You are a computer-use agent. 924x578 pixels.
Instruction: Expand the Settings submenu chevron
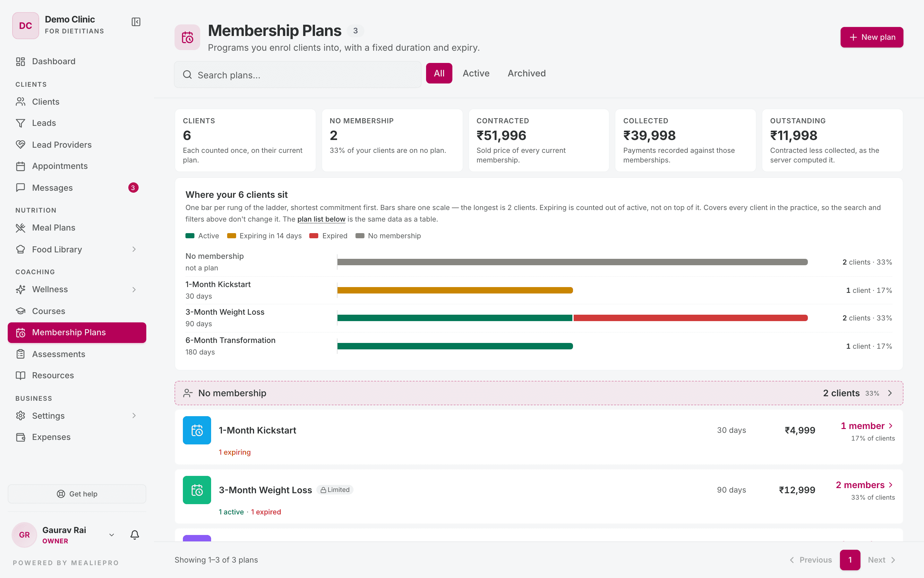tap(134, 416)
